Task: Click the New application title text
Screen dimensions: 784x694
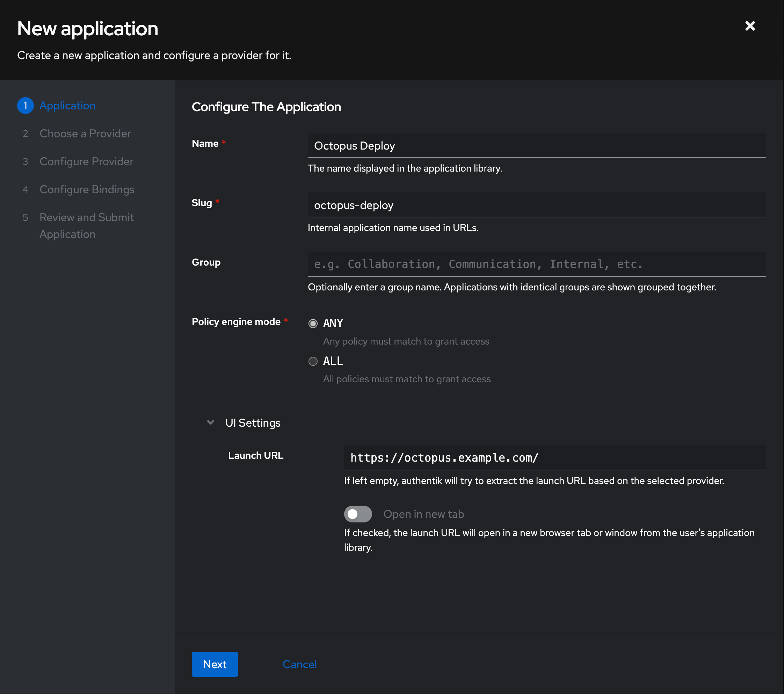Action: pos(87,28)
